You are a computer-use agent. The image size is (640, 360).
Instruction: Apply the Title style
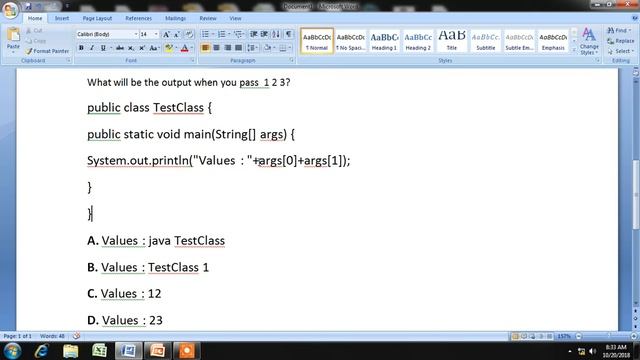(x=452, y=41)
